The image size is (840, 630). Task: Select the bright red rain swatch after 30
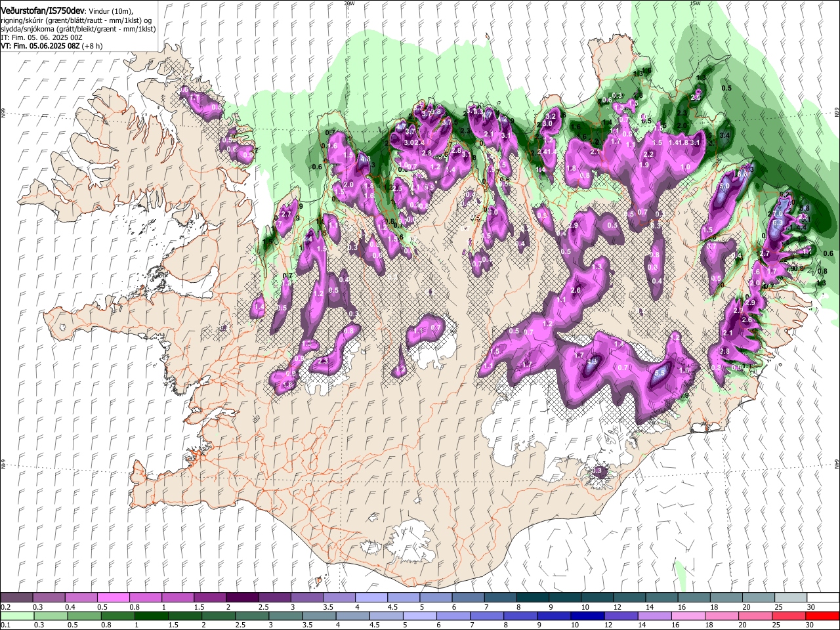[822, 616]
